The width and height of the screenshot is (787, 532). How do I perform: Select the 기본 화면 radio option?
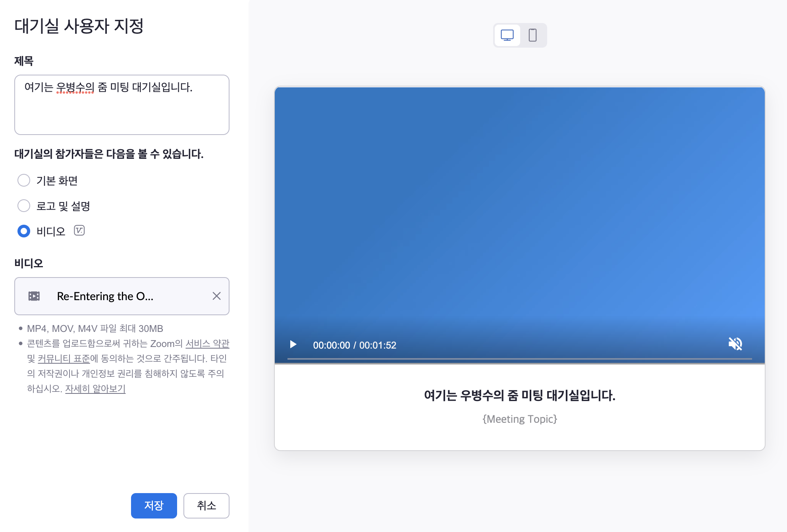(x=24, y=181)
